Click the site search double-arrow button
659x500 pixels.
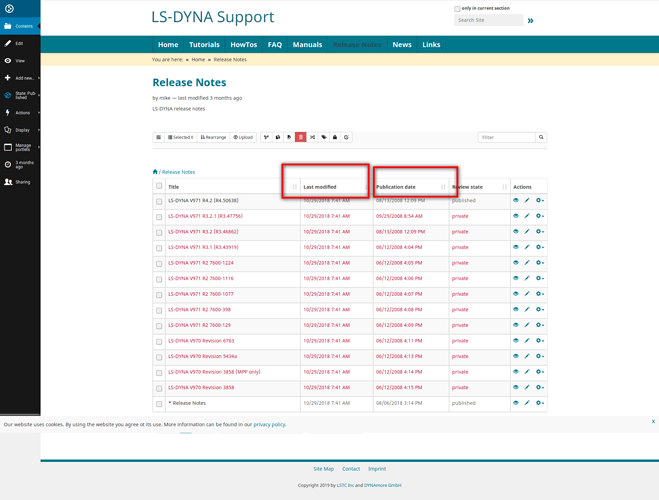click(530, 21)
